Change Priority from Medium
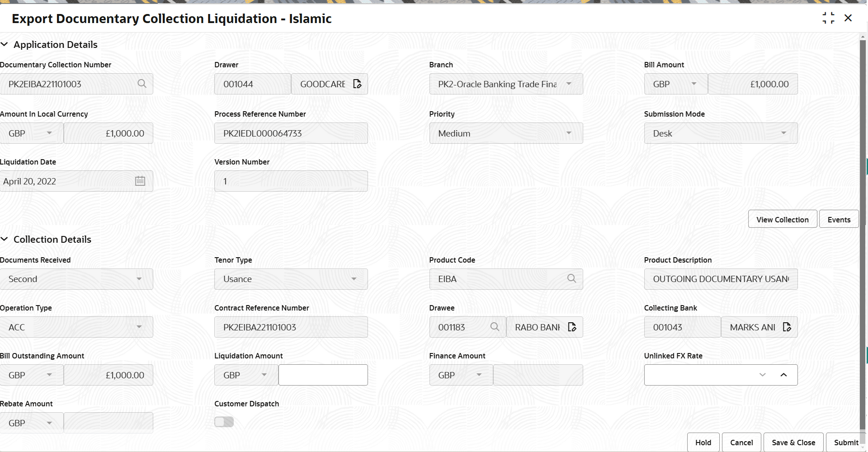868x452 pixels. point(569,133)
